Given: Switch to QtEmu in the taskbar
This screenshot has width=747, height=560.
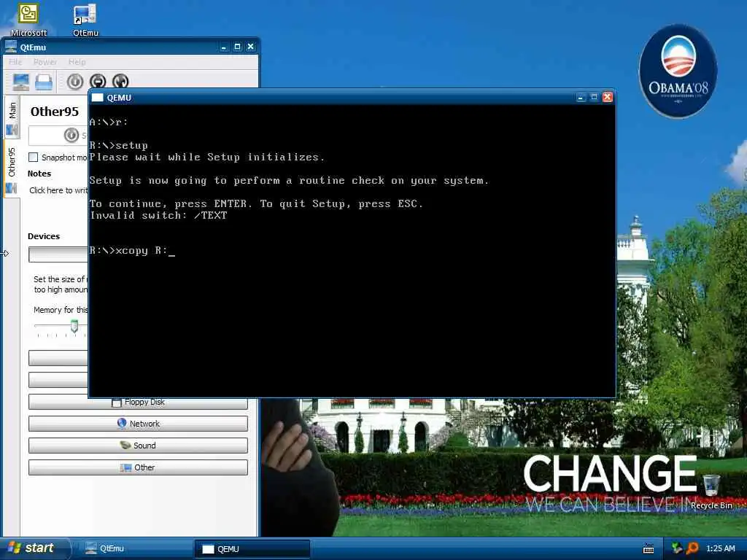Looking at the screenshot, I should tap(136, 548).
